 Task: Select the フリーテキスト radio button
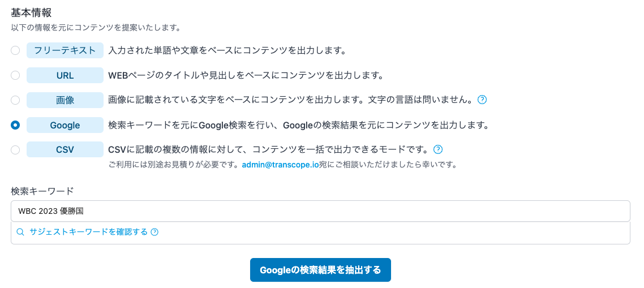(x=15, y=50)
